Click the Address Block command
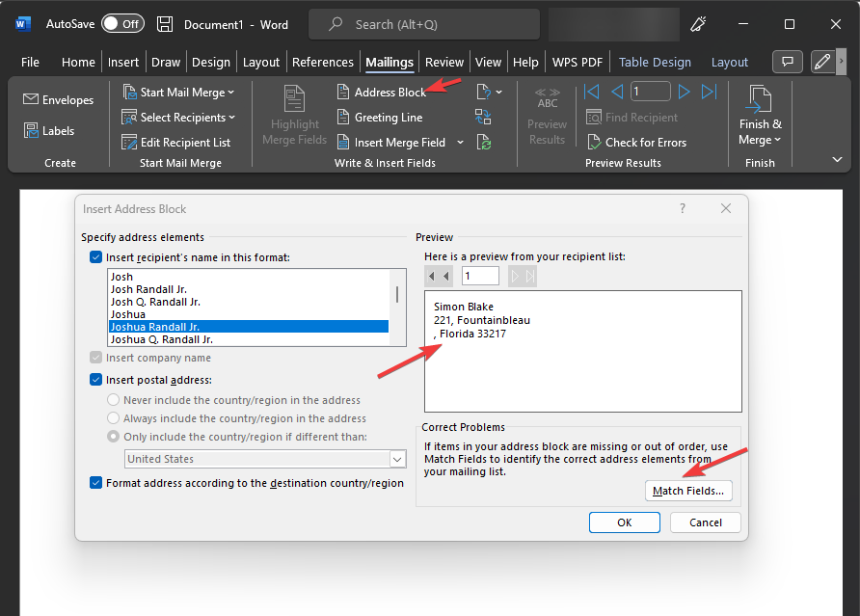This screenshot has height=616, width=860. [x=381, y=93]
